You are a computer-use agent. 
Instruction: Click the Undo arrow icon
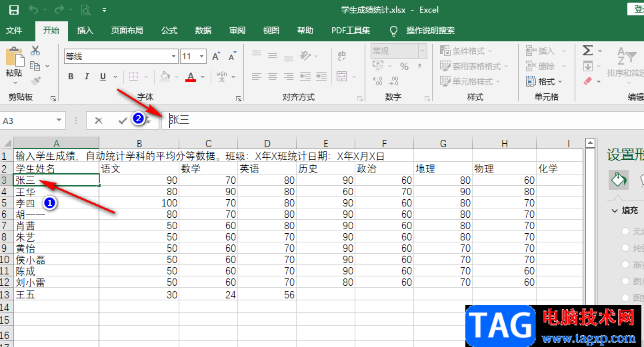33,10
